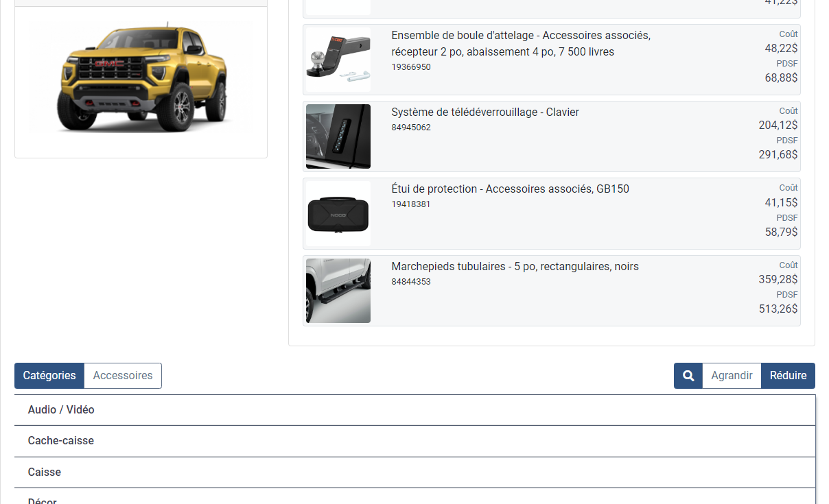
Task: Expand the Cache-caisse category
Action: coord(414,441)
